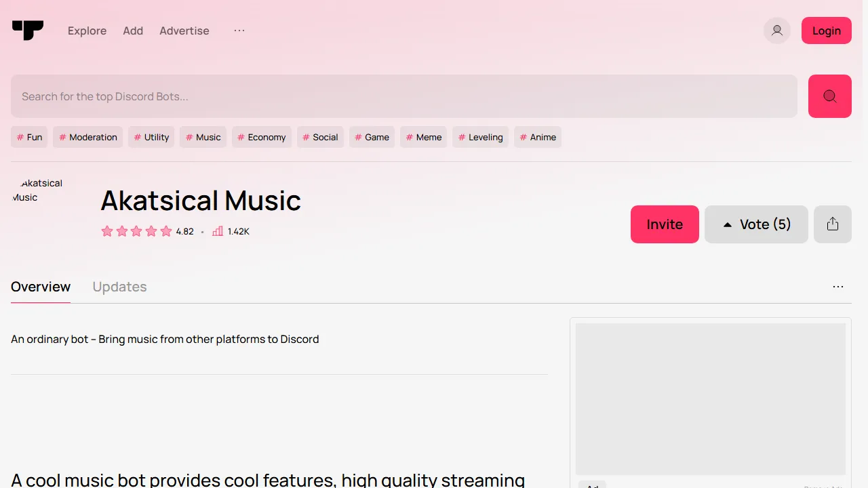Image resolution: width=868 pixels, height=488 pixels.
Task: Upvote the bot with Vote (5)
Action: tap(756, 224)
